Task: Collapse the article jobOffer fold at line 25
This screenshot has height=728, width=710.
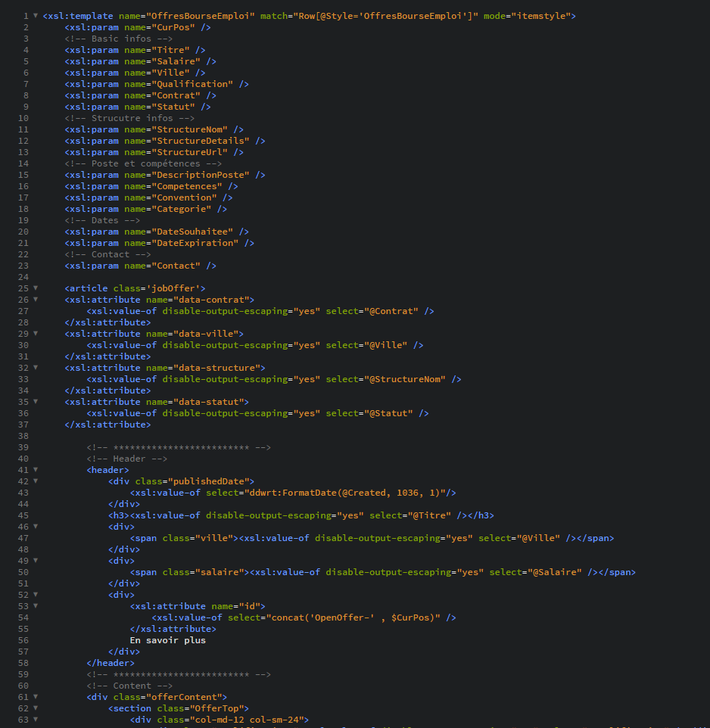Action: pos(36,288)
